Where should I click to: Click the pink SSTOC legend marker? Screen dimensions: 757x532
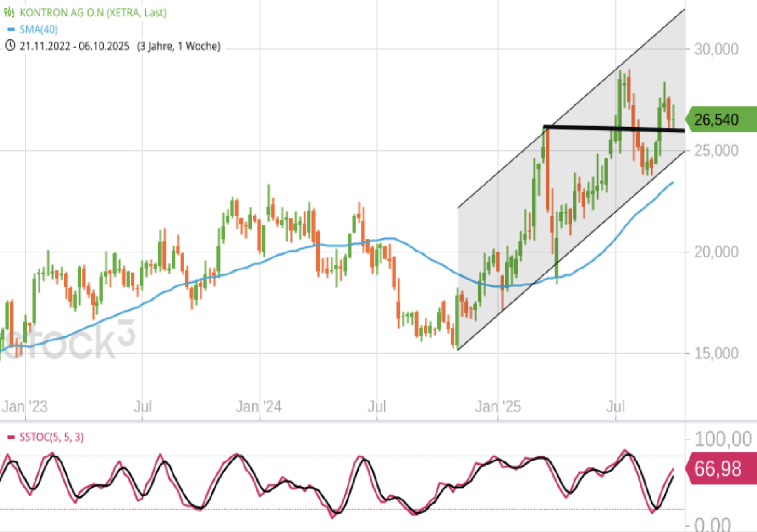coord(11,437)
